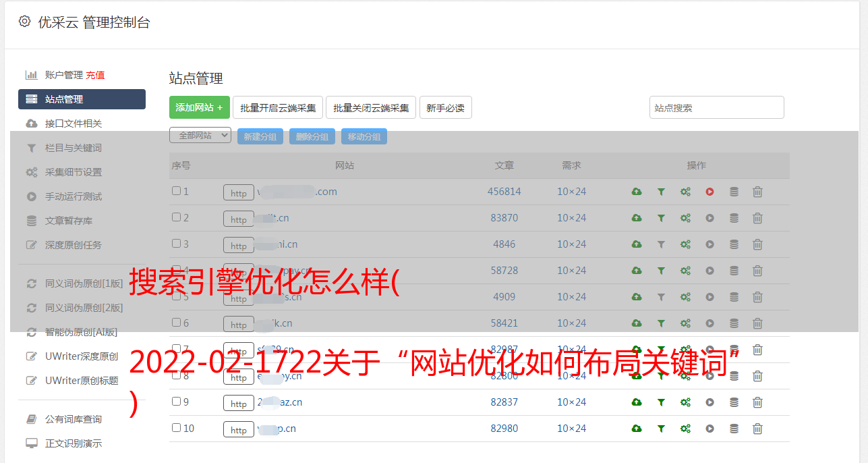Open 接口文件相关 in the sidebar
This screenshot has width=868, height=463.
tap(74, 124)
